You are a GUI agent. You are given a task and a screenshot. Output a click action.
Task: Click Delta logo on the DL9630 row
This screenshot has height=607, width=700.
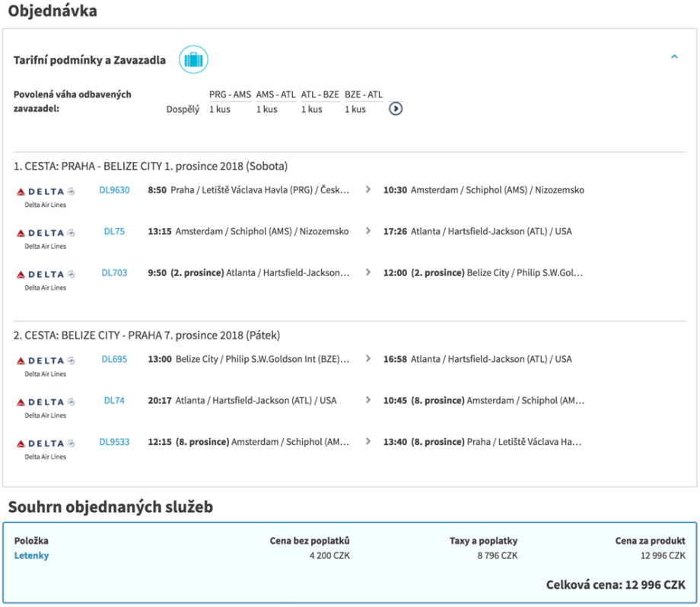(45, 192)
